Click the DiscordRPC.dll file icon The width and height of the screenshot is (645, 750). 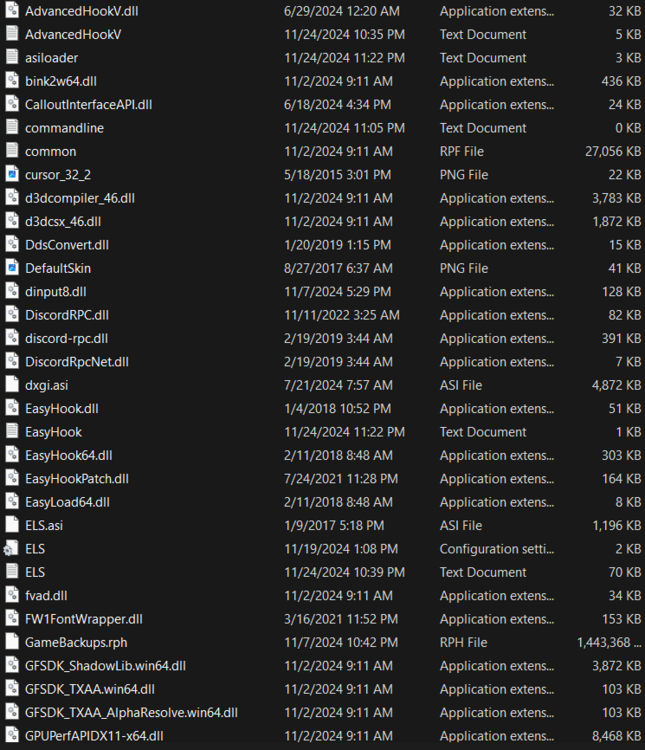tap(12, 315)
